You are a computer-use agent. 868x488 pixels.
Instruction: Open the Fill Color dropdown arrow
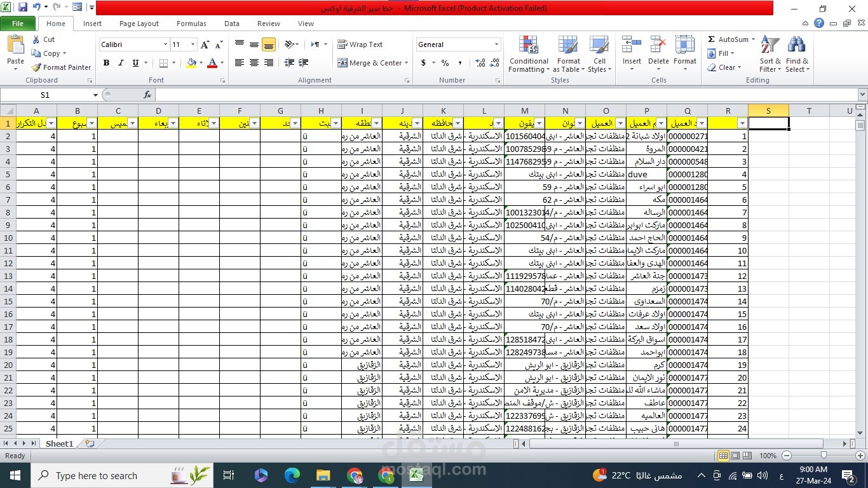[201, 63]
